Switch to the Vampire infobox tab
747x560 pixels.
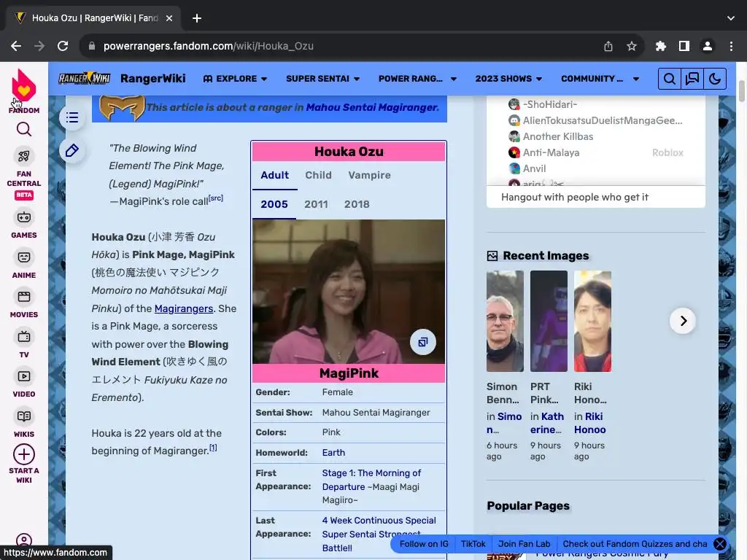[369, 175]
